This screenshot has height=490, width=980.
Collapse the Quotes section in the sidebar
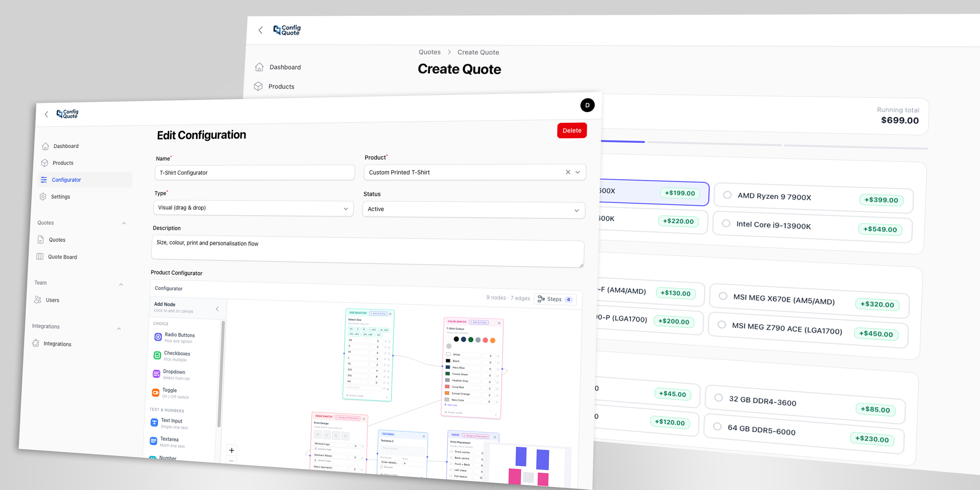click(x=124, y=223)
